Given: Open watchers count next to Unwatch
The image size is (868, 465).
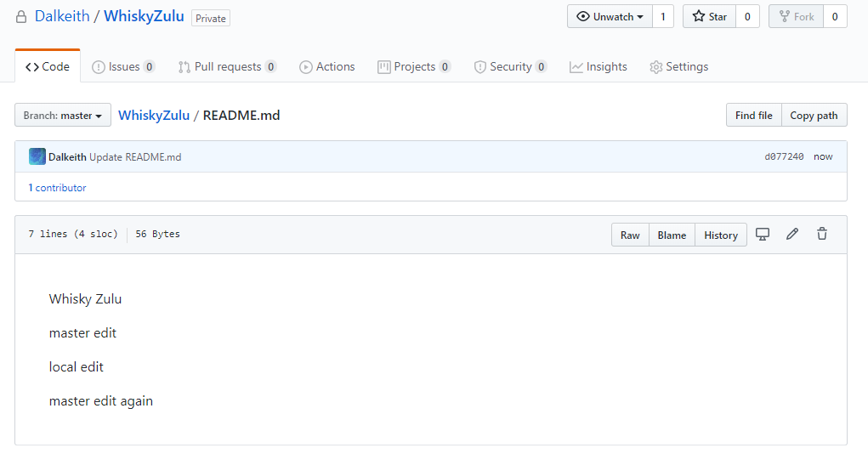Looking at the screenshot, I should 662,17.
